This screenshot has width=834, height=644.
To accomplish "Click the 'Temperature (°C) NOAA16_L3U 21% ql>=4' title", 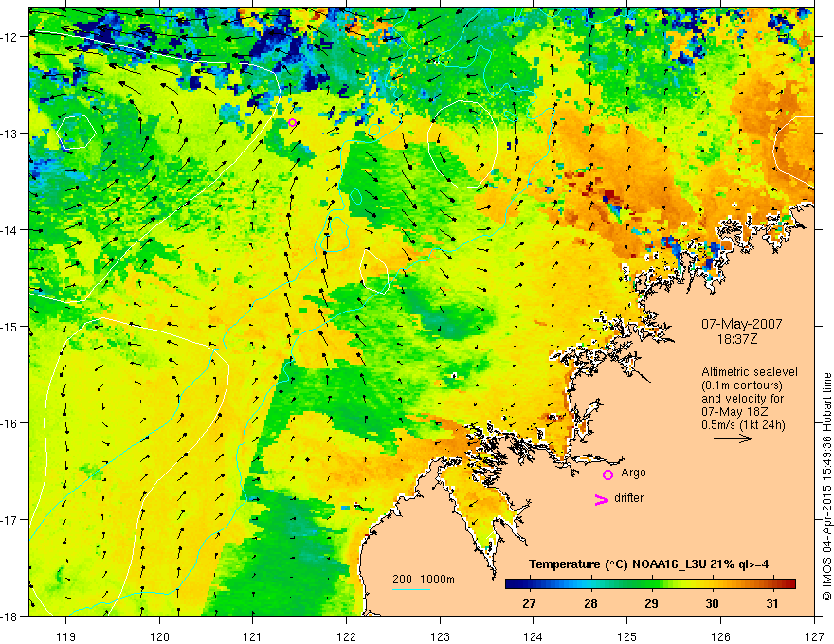I will click(648, 564).
